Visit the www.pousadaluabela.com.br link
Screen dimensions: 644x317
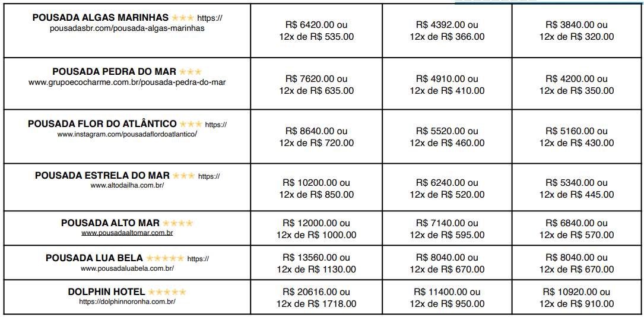127,268
